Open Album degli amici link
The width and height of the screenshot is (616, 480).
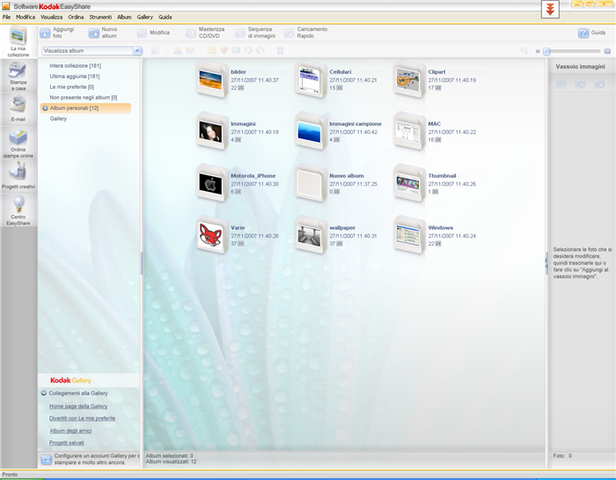[x=70, y=431]
